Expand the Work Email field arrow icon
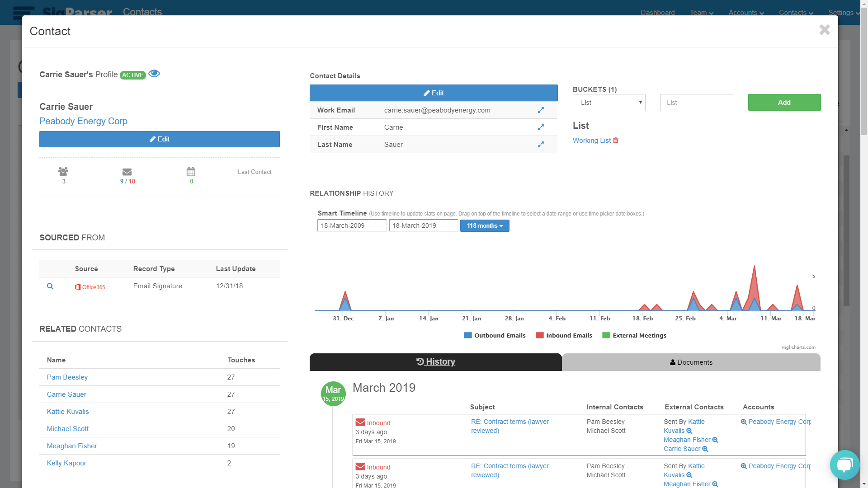 (541, 110)
